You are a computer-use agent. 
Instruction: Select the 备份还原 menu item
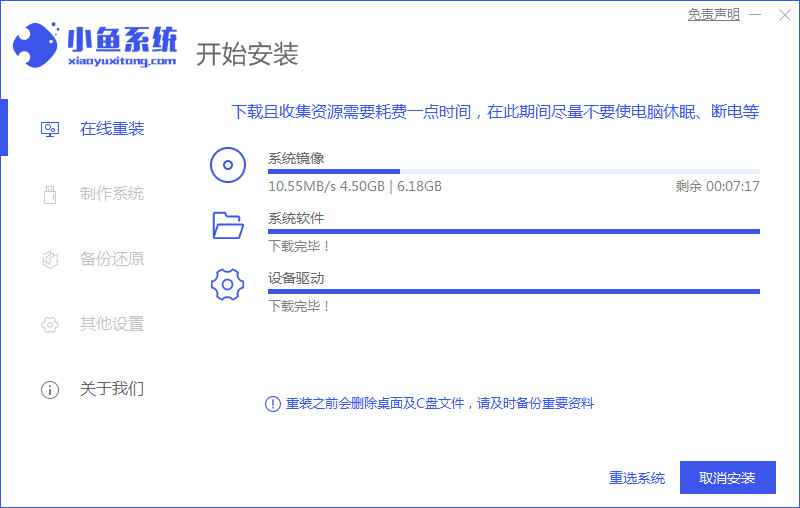111,259
